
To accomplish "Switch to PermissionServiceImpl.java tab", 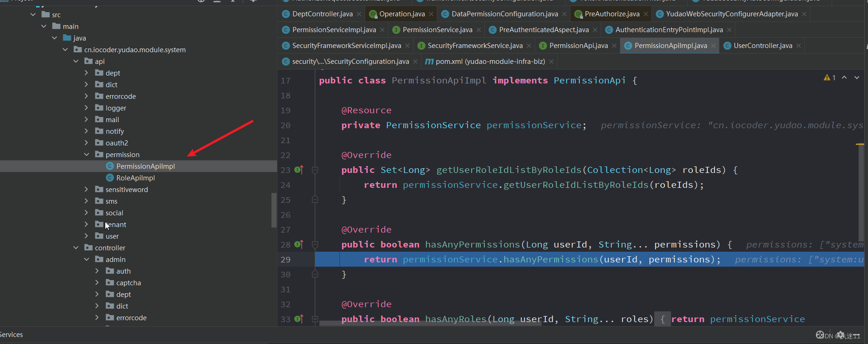I will (x=334, y=30).
